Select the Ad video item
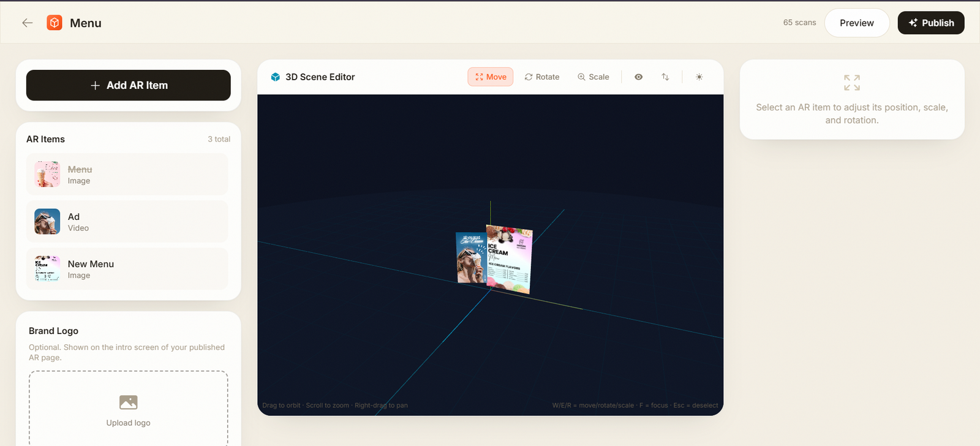This screenshot has width=980, height=446. coord(127,222)
